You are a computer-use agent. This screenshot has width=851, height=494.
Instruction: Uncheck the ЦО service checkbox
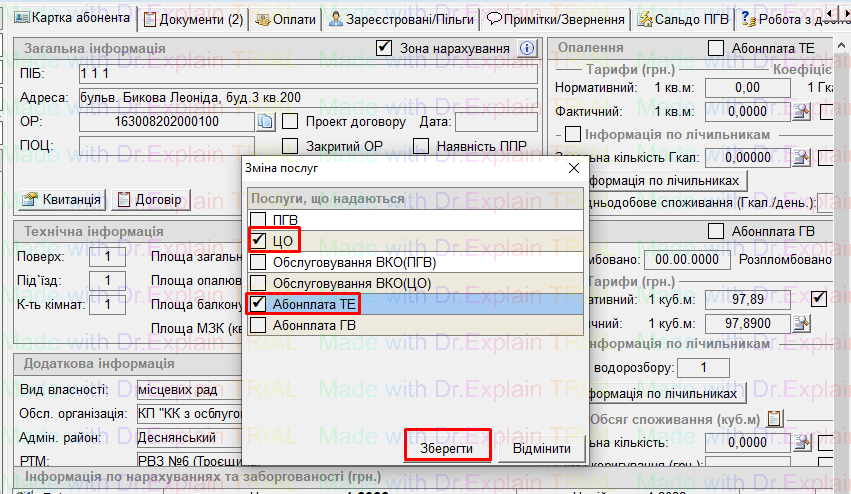click(258, 241)
